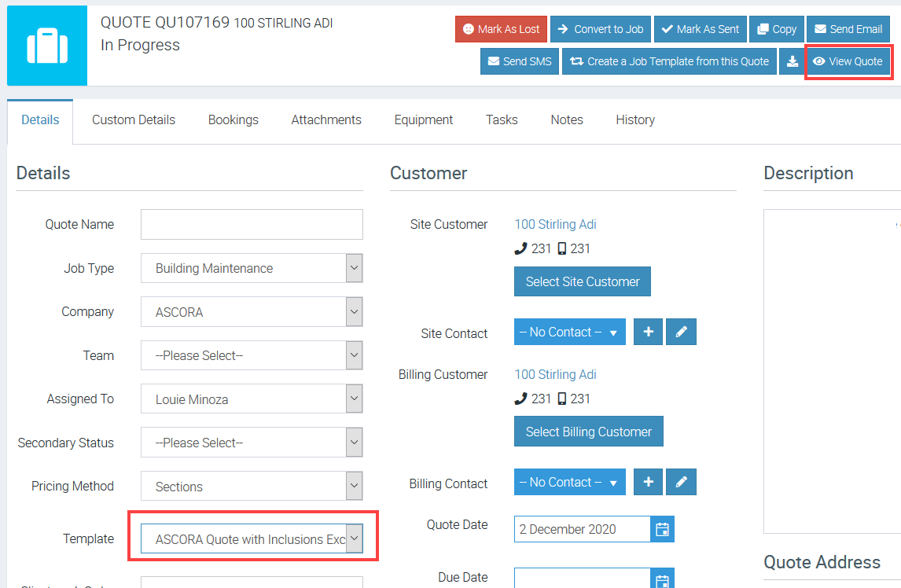Open the Attachments tab
The height and width of the screenshot is (588, 901).
click(326, 119)
